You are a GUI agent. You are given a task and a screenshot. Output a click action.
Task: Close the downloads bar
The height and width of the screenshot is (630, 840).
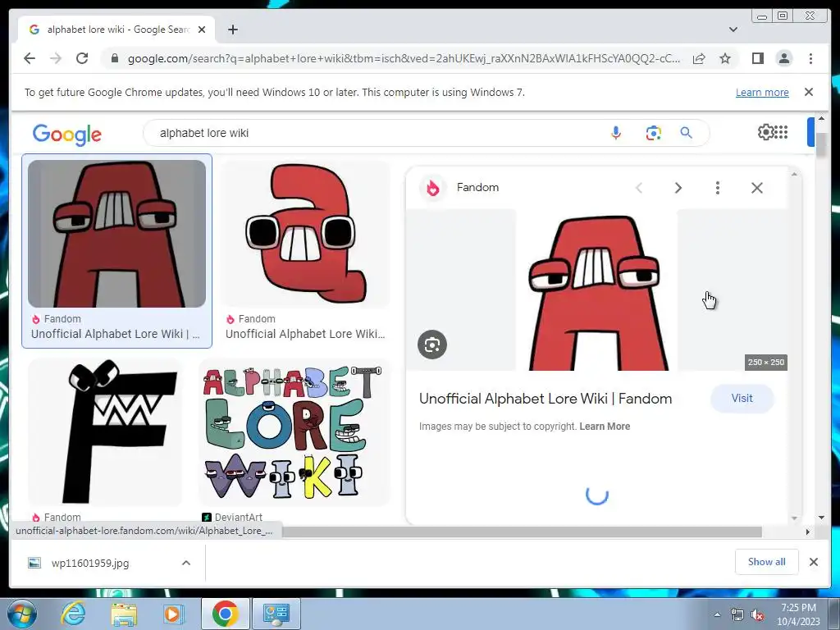pos(813,561)
